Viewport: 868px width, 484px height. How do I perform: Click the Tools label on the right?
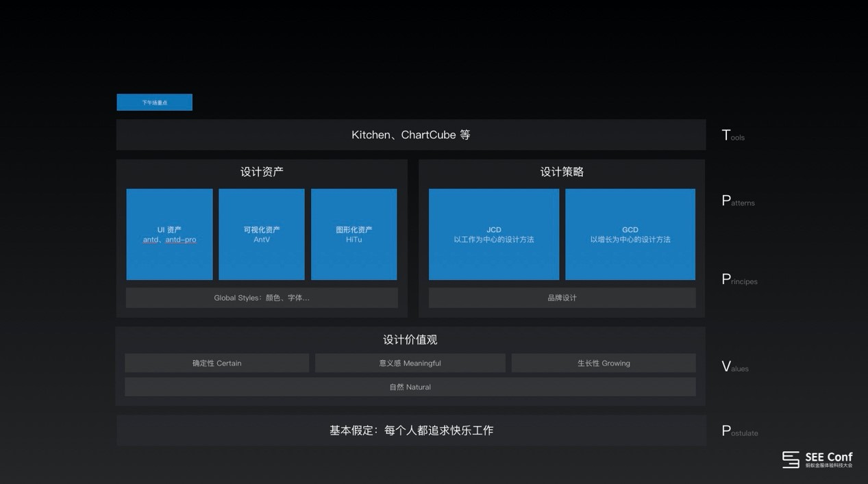tap(733, 136)
